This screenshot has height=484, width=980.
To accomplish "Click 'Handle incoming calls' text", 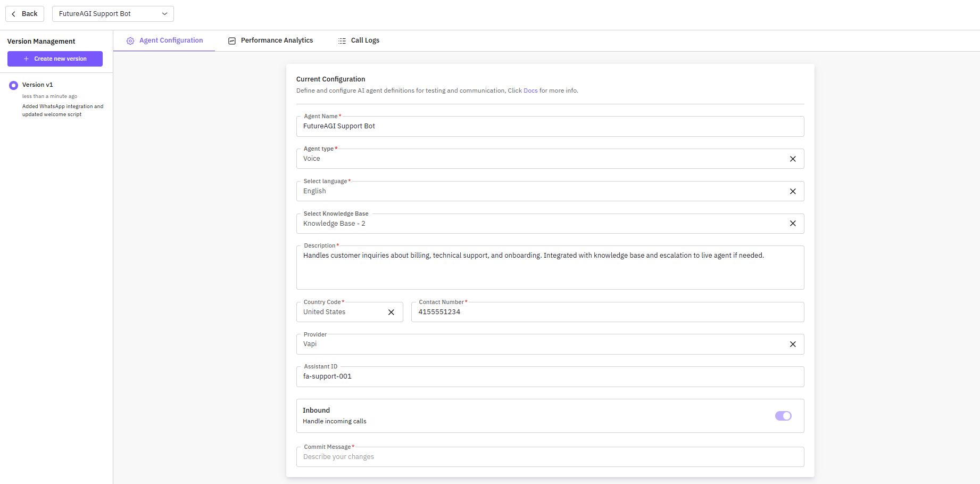I will click(334, 421).
